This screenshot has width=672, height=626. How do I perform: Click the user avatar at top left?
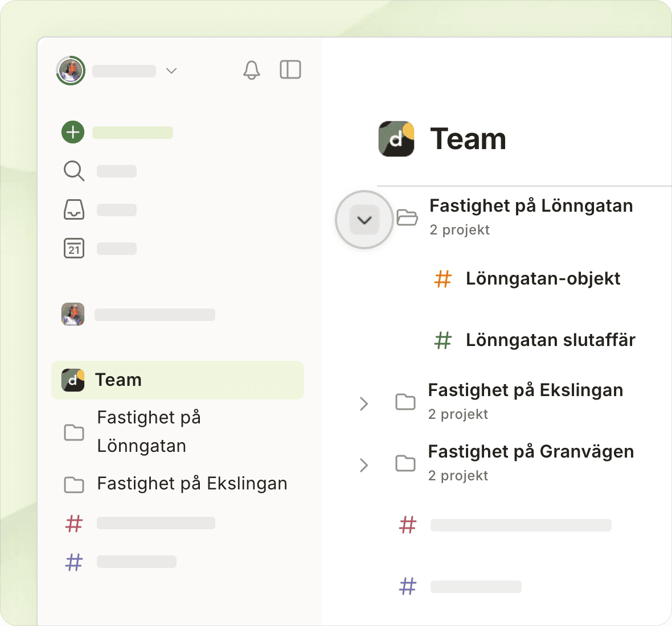[x=71, y=71]
